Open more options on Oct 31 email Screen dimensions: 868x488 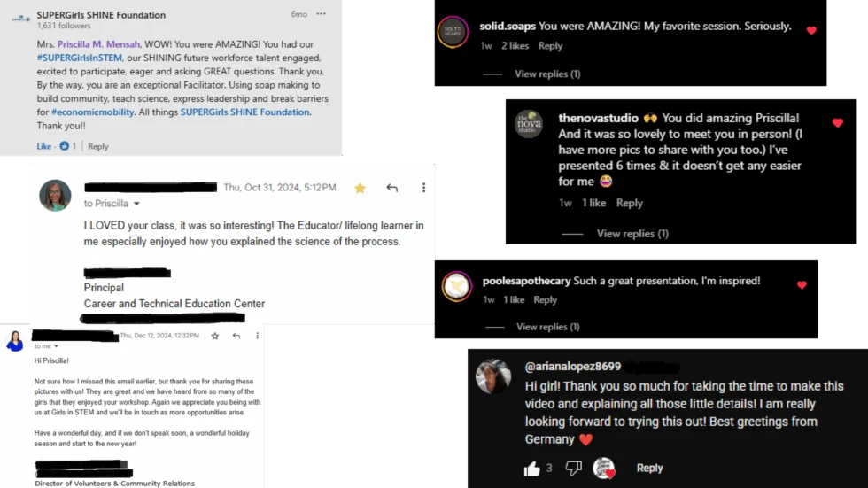coord(423,188)
